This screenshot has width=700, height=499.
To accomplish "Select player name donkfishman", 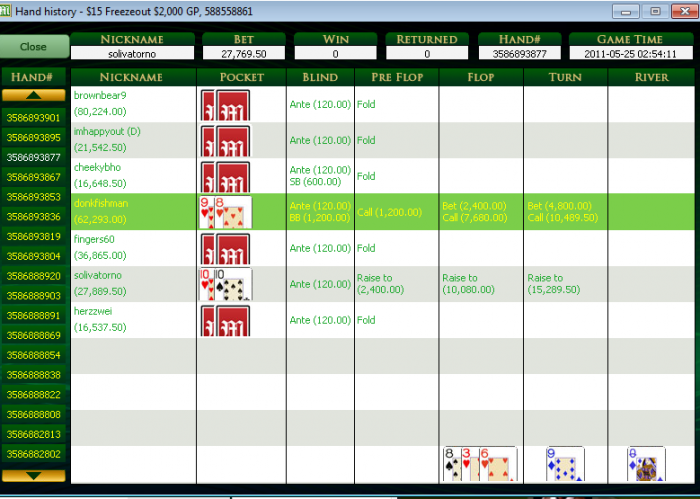I will click(101, 204).
